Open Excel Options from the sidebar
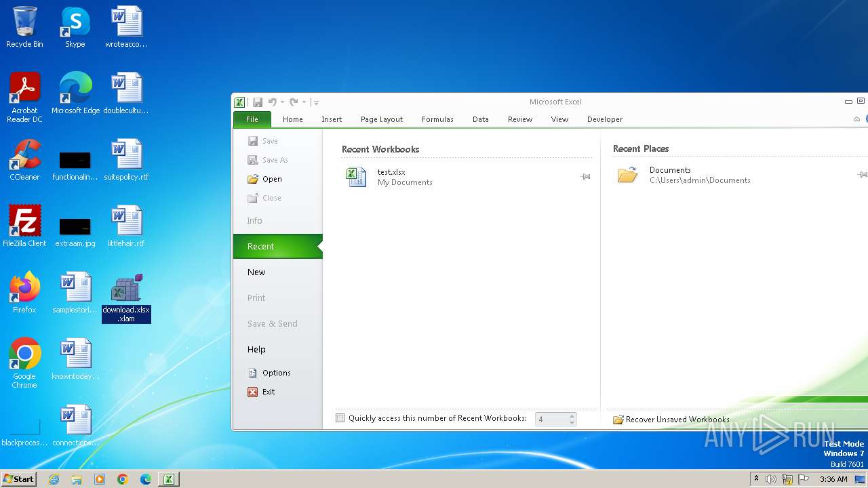 (269, 373)
